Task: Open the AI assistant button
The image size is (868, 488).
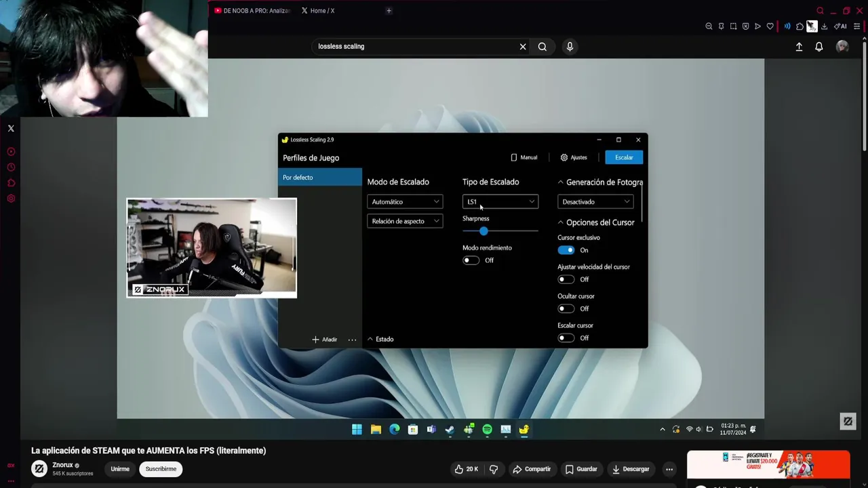Action: [x=840, y=26]
